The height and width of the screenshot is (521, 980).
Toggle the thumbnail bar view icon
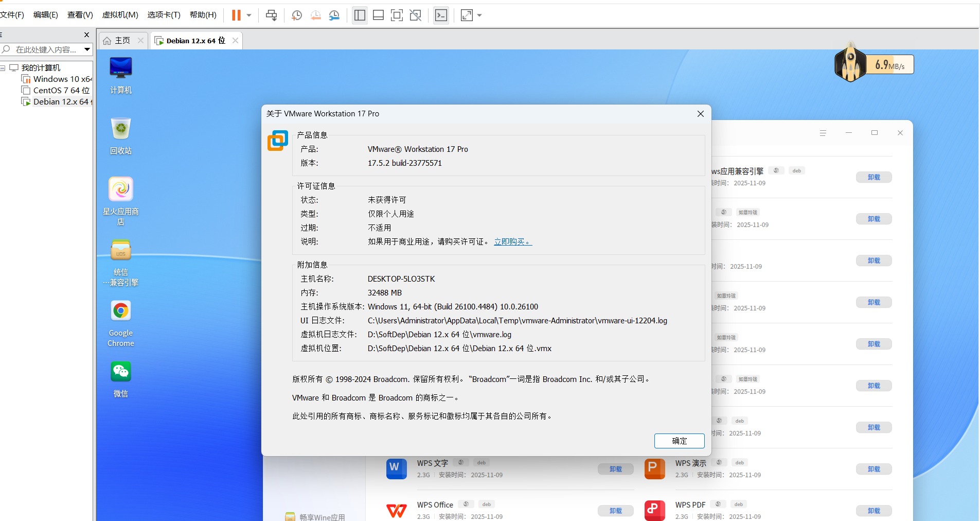[378, 15]
